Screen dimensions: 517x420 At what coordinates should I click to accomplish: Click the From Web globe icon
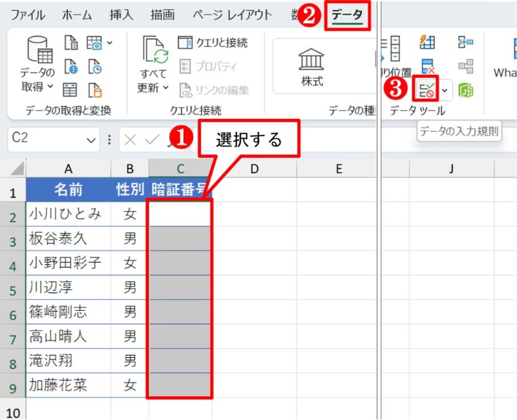coord(71,67)
